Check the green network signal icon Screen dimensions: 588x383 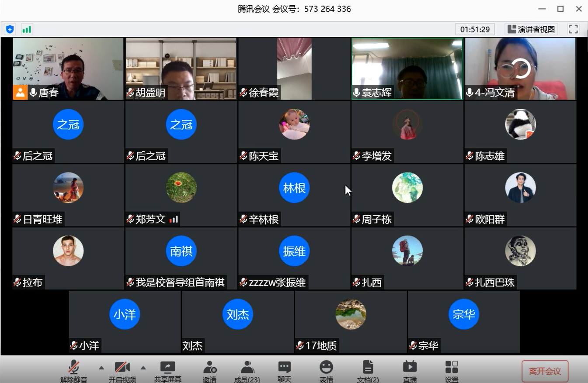point(27,29)
